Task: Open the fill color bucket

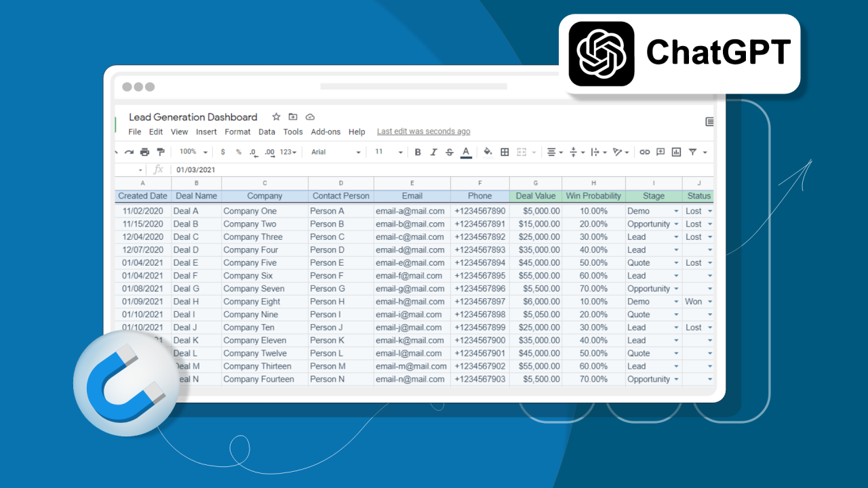Action: point(488,152)
